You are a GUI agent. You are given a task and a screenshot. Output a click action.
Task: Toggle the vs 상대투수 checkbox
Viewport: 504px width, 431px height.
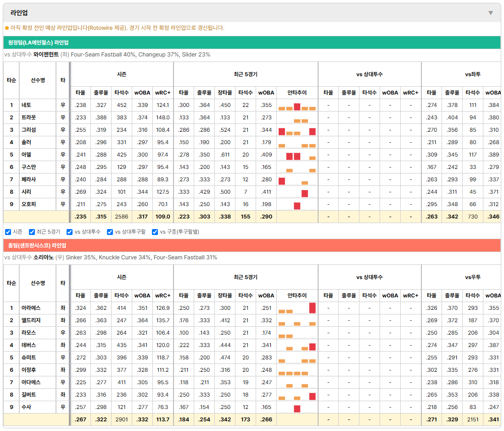point(69,232)
